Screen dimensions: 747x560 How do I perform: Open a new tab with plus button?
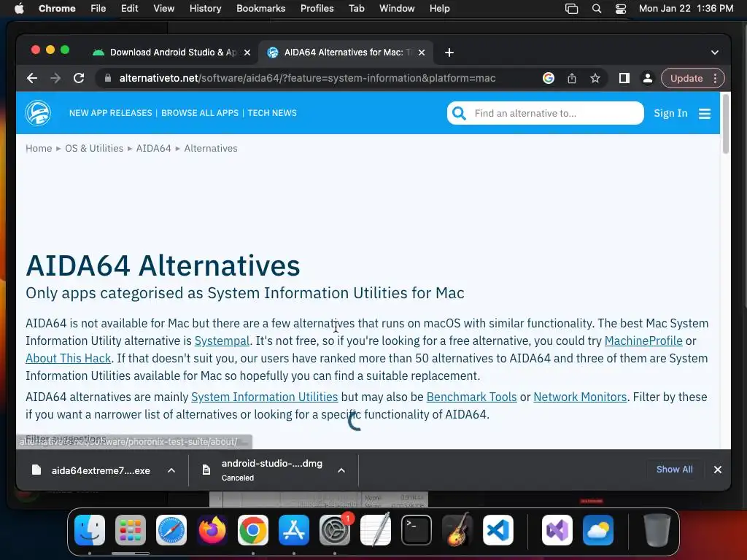tap(449, 52)
